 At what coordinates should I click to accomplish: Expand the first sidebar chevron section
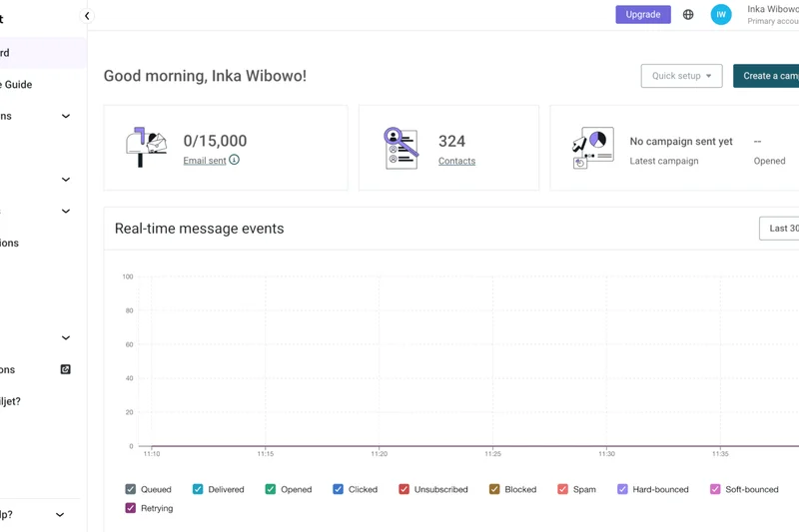(66, 117)
